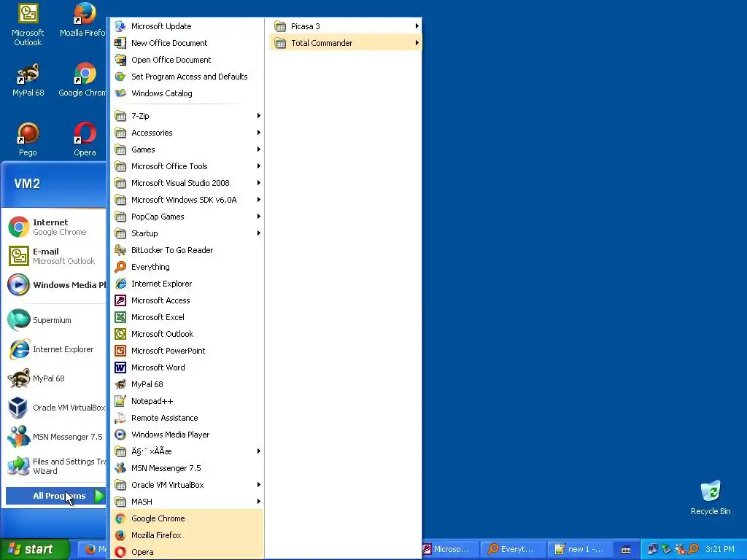Expand the Games folder
The width and height of the screenshot is (747, 560).
(x=187, y=149)
